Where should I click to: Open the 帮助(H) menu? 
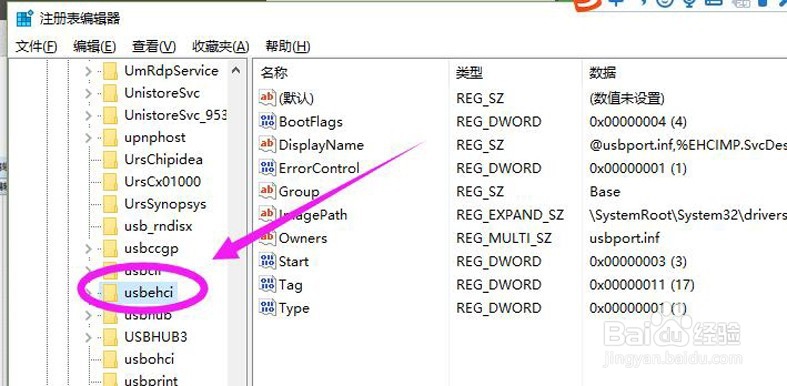tap(288, 47)
